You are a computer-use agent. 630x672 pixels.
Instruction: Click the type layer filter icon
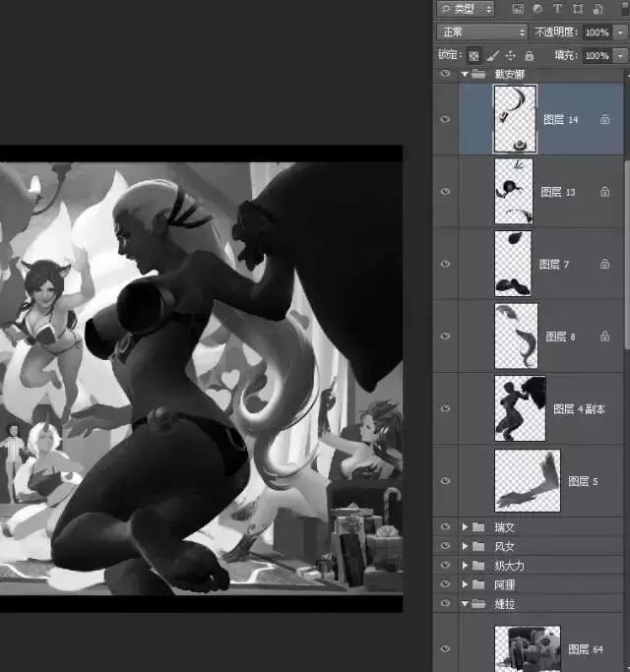tap(558, 9)
